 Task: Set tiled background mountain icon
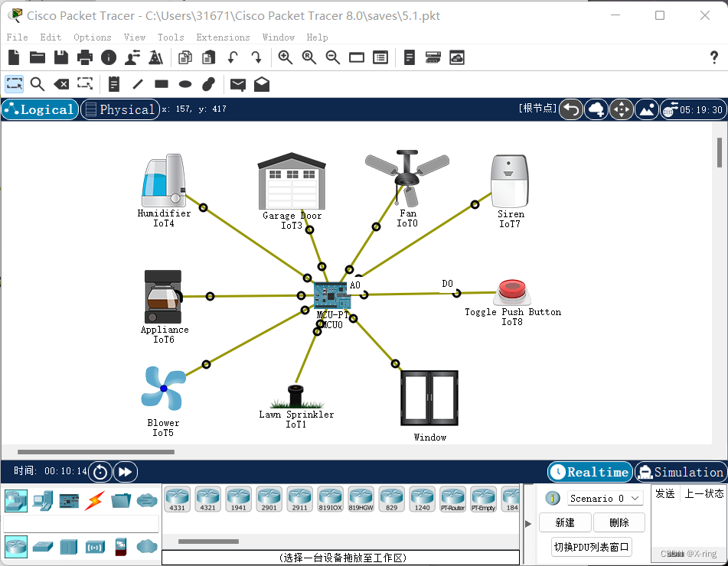click(x=647, y=110)
